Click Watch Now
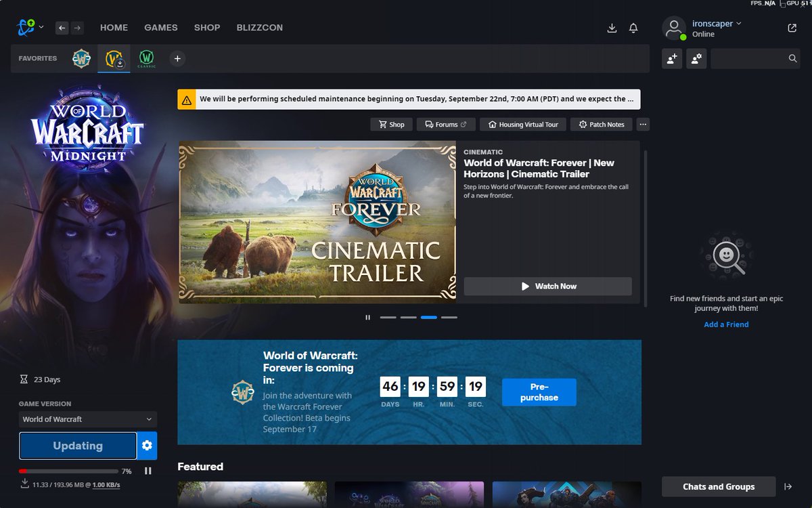Image resolution: width=812 pixels, height=508 pixels. point(548,287)
